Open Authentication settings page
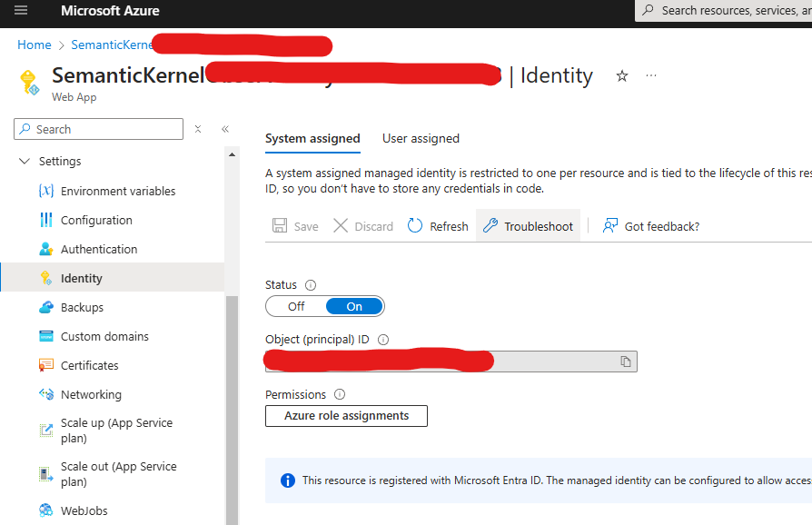The image size is (812, 525). click(x=99, y=249)
